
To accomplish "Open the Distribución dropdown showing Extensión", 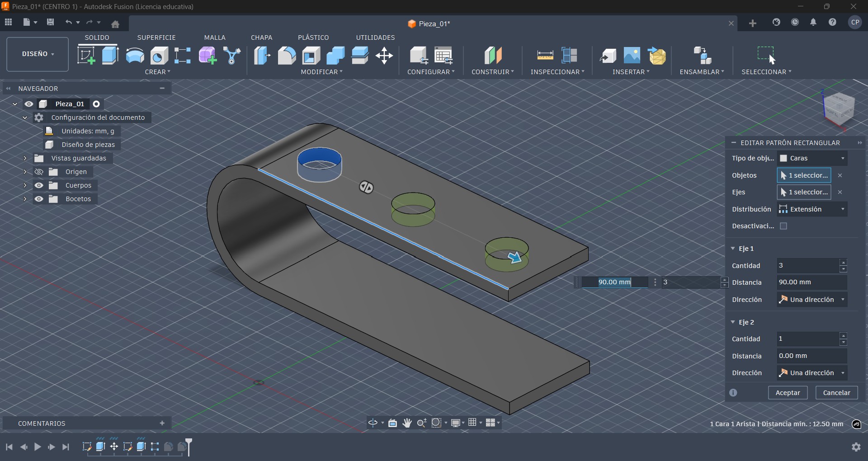I will click(811, 209).
